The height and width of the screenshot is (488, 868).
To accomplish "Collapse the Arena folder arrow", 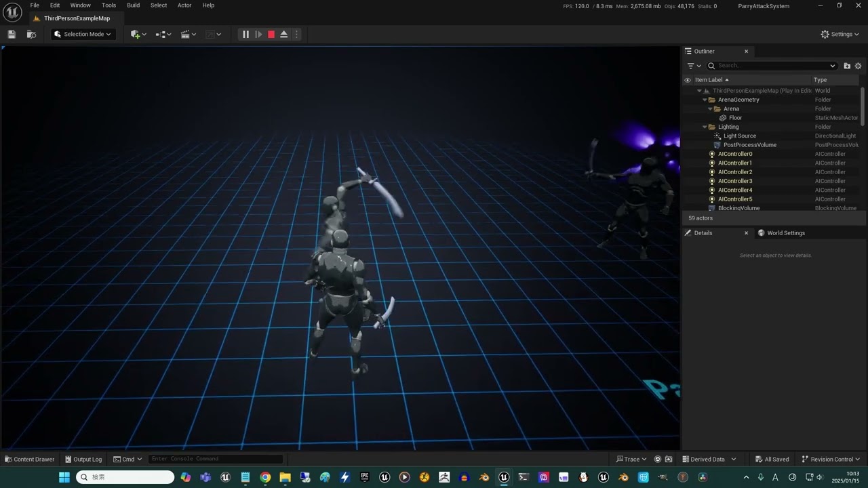I will click(710, 109).
